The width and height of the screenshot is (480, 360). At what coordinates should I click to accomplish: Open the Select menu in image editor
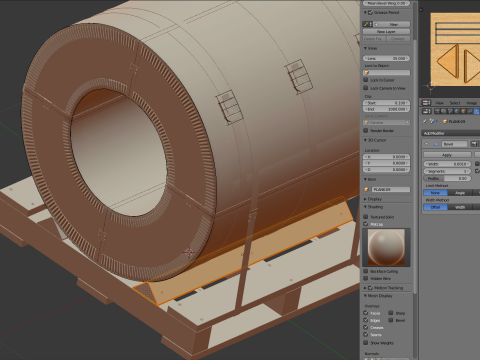point(455,103)
